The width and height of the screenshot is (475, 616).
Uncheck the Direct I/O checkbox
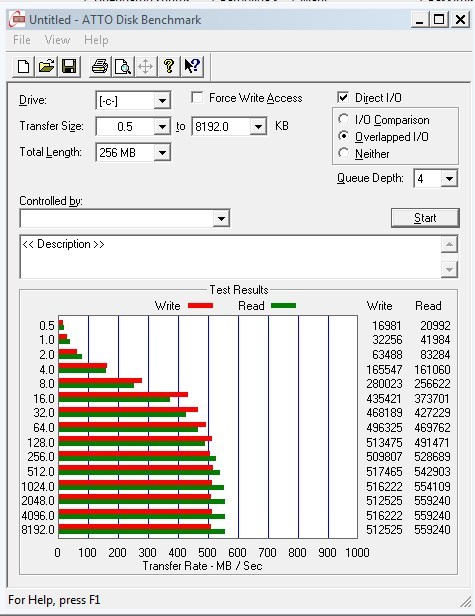[343, 97]
